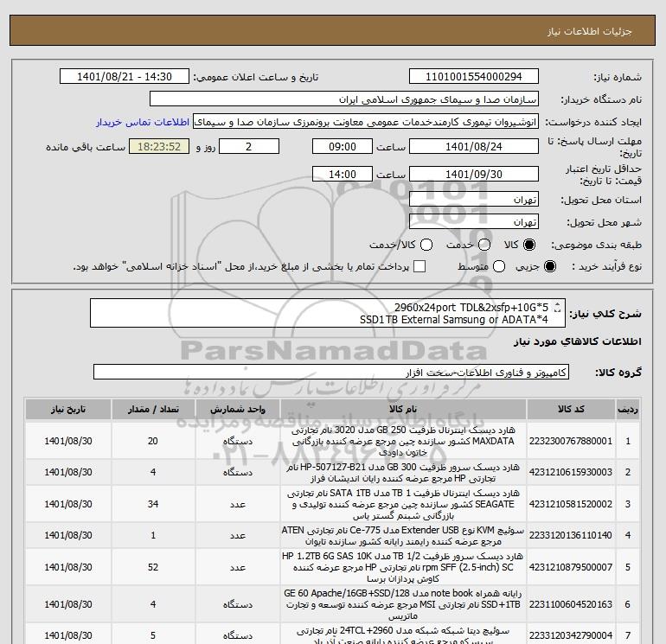Click the request creator field
This screenshot has height=644, width=666.
point(366,122)
